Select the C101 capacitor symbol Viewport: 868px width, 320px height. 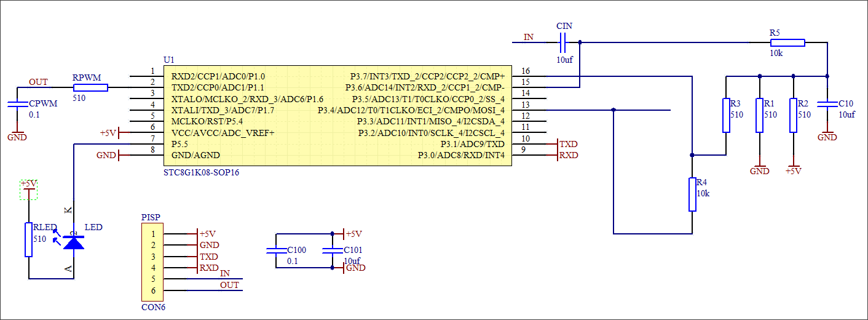pos(333,251)
